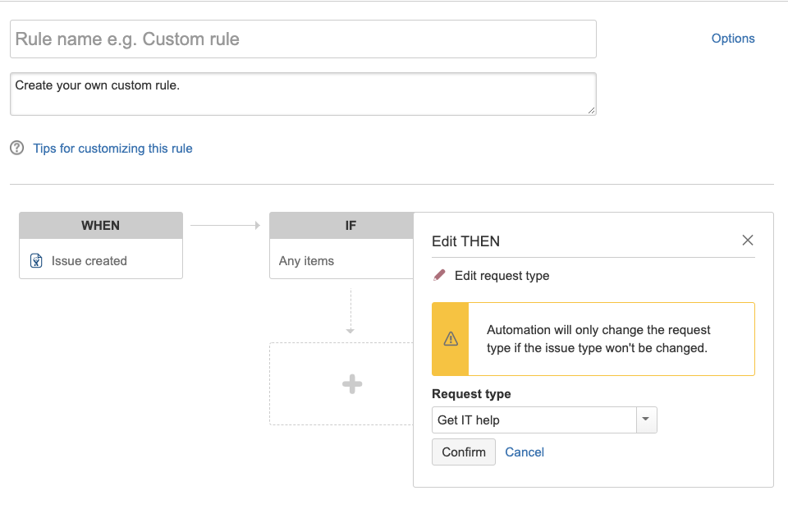Select the 'Get IT help' combo box
Image resolution: width=788 pixels, height=532 pixels.
tap(534, 420)
